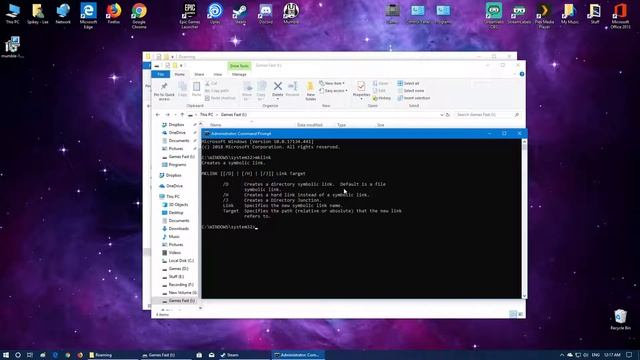This screenshot has height=360, width=640.
Task: Switch to the Share ribbon tab
Action: click(x=199, y=74)
